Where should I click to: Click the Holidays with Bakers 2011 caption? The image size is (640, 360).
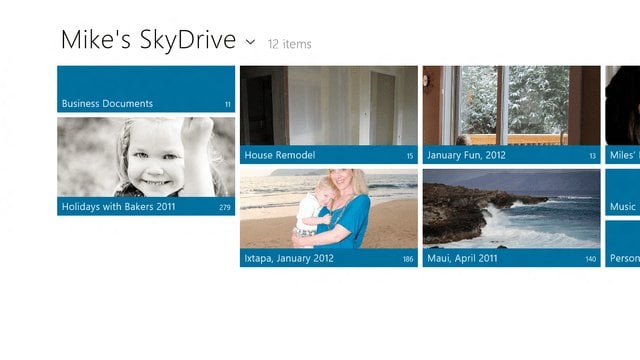click(x=118, y=207)
